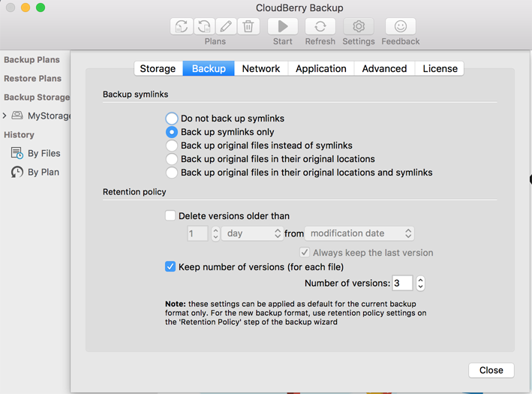The width and height of the screenshot is (532, 394).
Task: Enable Delete versions older than checkbox
Action: tap(170, 215)
